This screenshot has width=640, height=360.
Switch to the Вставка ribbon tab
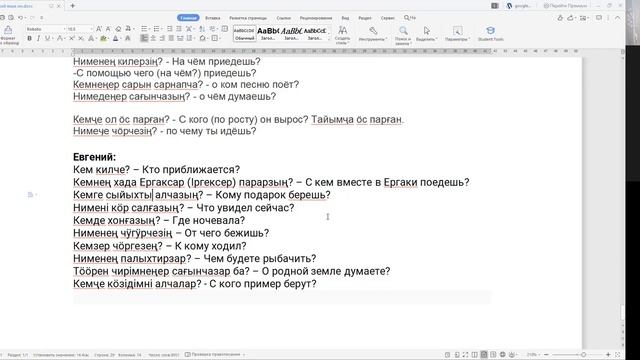[213, 18]
